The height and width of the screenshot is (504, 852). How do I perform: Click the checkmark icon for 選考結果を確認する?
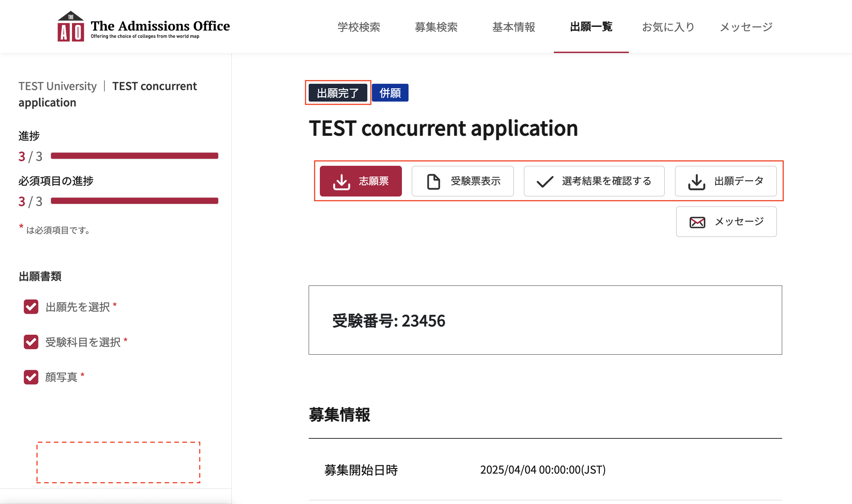(545, 181)
